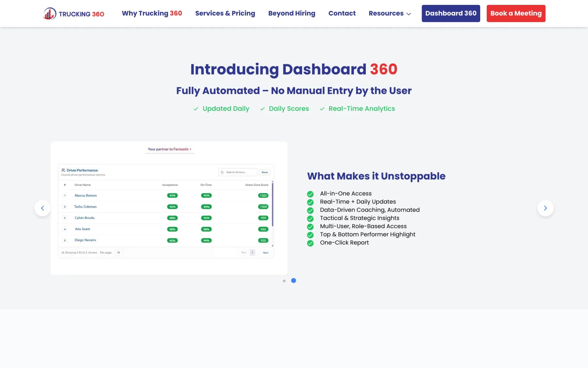588x368 pixels.
Task: Click Prev in the driver table pagination
Action: click(244, 253)
